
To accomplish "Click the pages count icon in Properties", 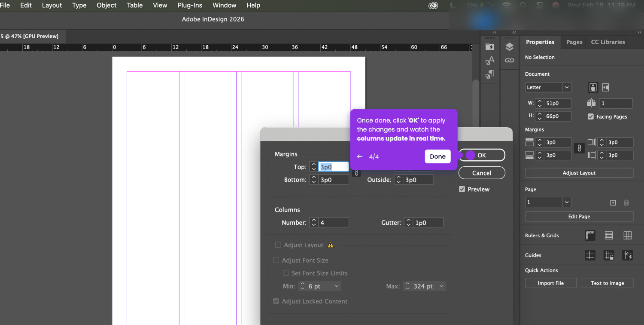I will point(592,103).
